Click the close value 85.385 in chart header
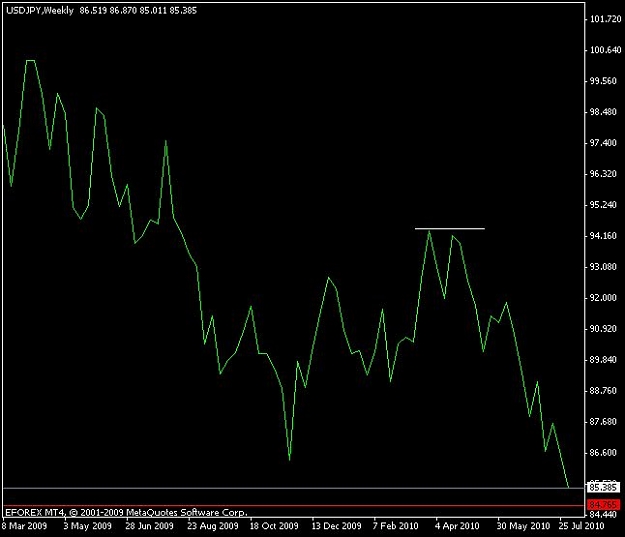The height and width of the screenshot is (537, 625). pyautogui.click(x=183, y=10)
